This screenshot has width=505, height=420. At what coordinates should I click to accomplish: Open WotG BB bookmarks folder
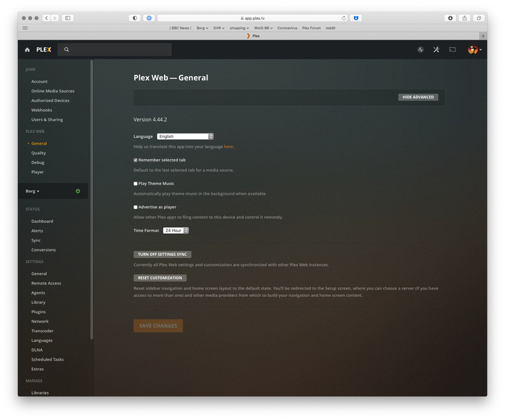(x=263, y=28)
